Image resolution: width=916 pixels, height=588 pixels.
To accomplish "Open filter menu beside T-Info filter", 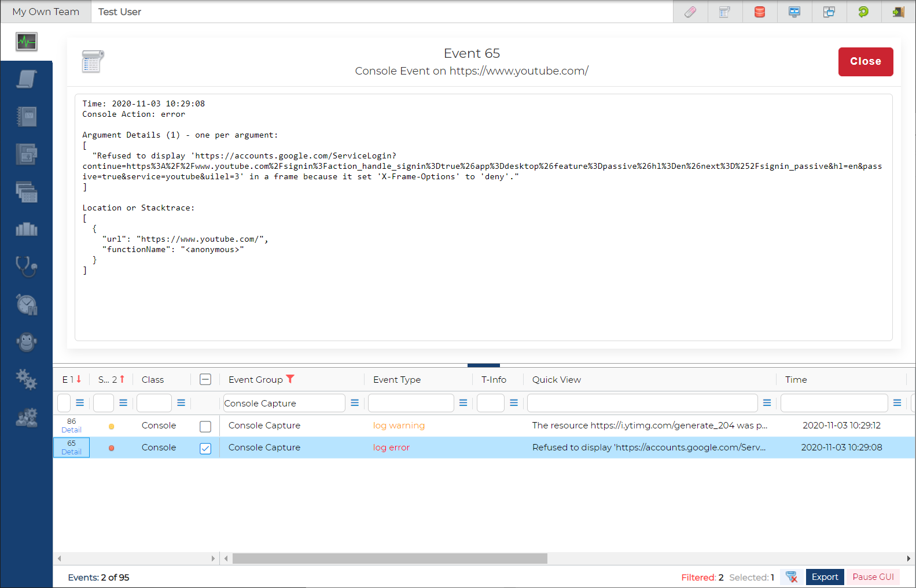I will pyautogui.click(x=514, y=402).
